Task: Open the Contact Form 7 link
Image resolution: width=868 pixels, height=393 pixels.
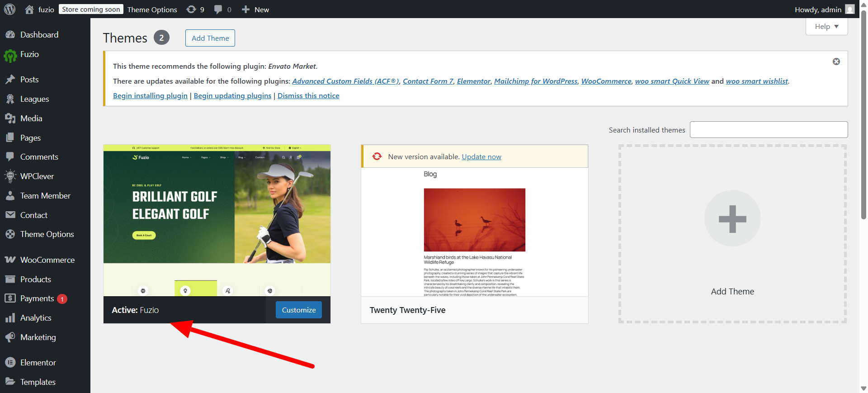Action: (428, 81)
